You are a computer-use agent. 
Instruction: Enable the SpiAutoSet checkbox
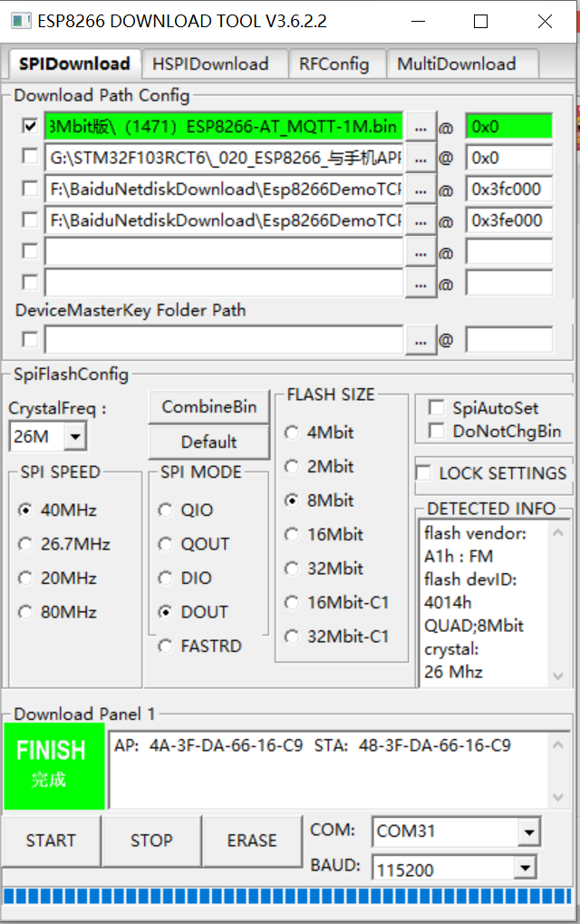436,408
